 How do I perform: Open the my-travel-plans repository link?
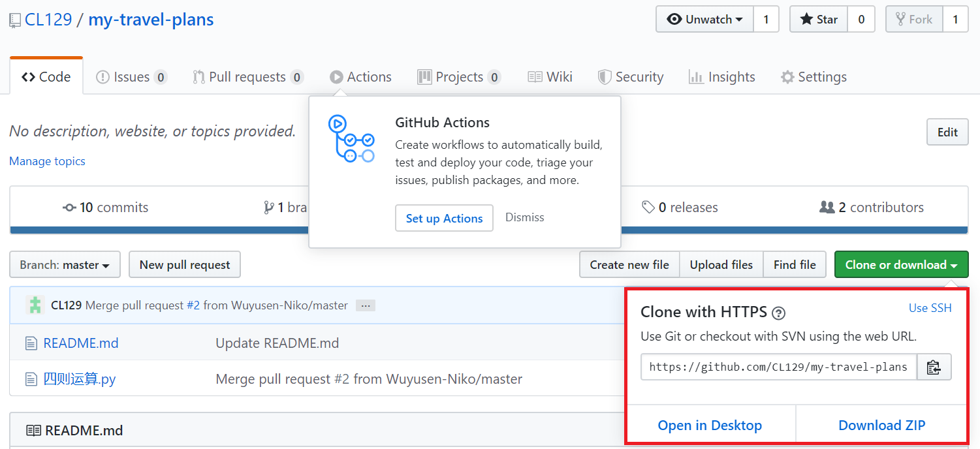pyautogui.click(x=151, y=20)
